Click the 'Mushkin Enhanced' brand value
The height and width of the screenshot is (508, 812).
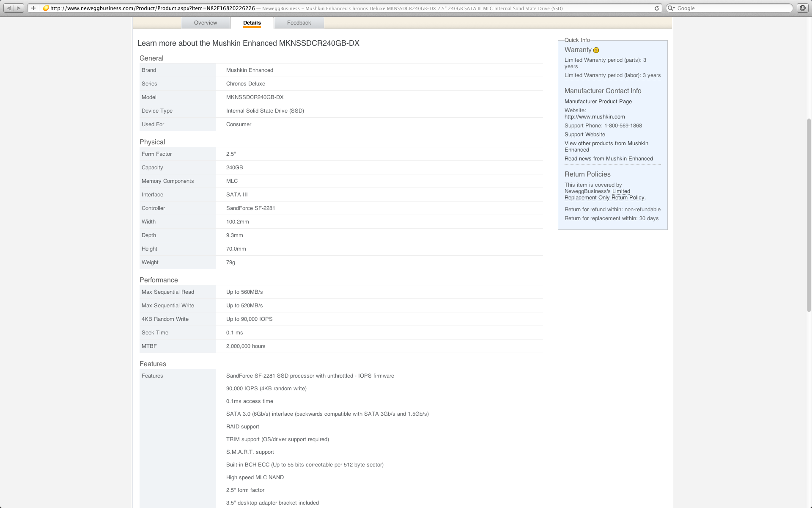(x=250, y=70)
